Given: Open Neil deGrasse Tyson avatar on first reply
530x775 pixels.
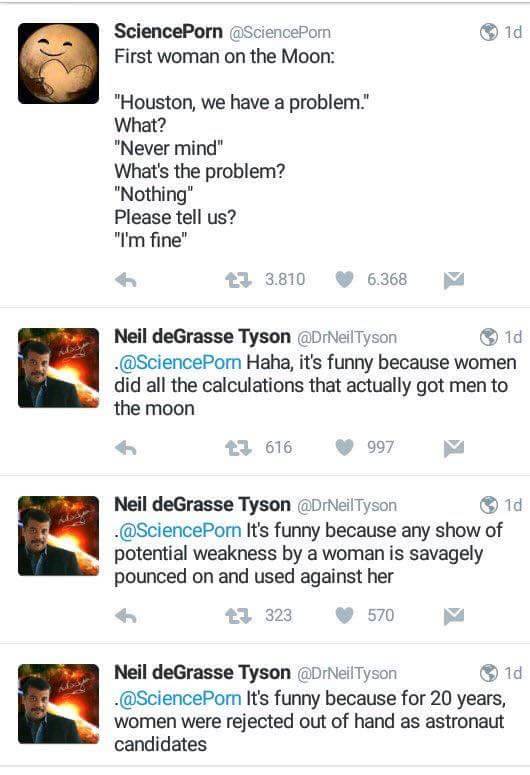Looking at the screenshot, I should pos(58,368).
